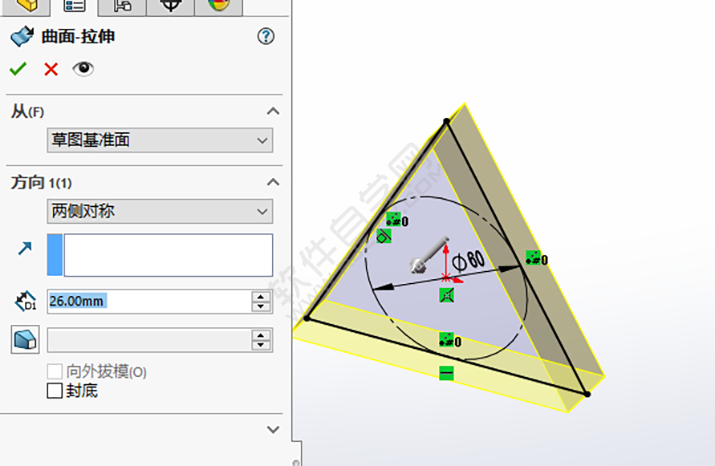Click the draft angle input field
The height and width of the screenshot is (466, 715).
coord(149,340)
